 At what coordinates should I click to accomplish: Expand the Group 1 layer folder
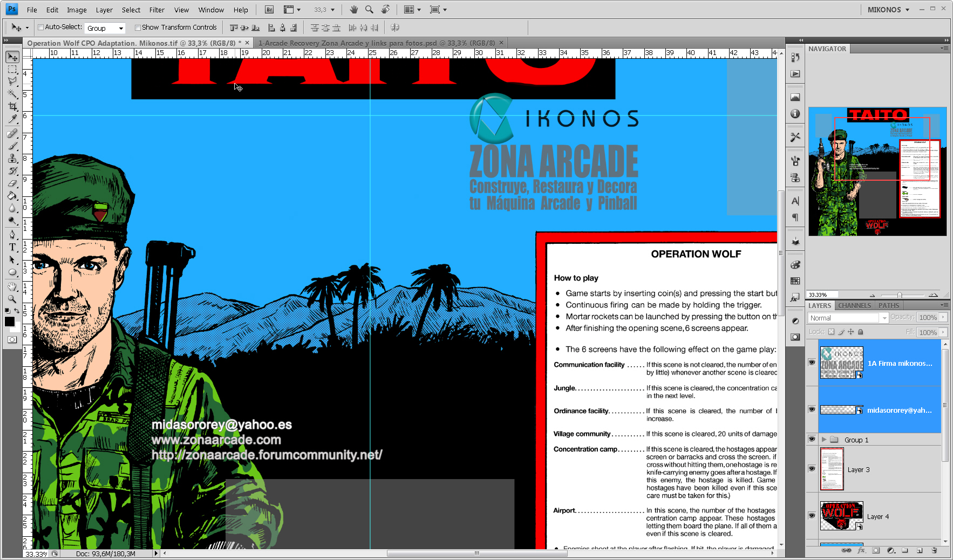[x=824, y=440]
